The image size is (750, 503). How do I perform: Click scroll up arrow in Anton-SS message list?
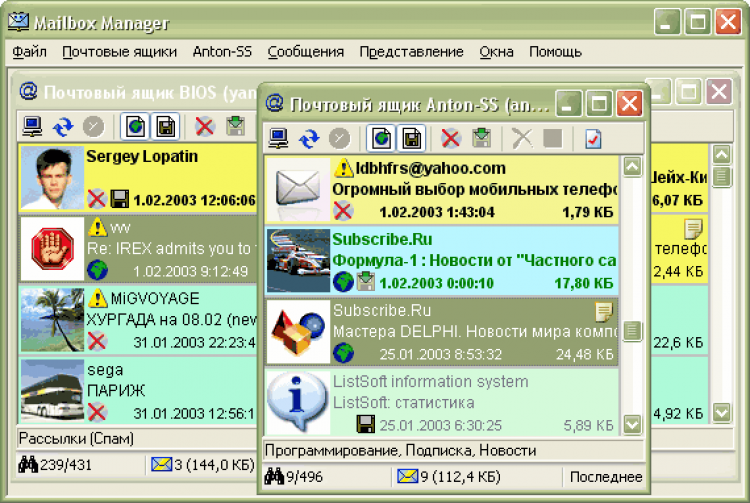(x=632, y=167)
